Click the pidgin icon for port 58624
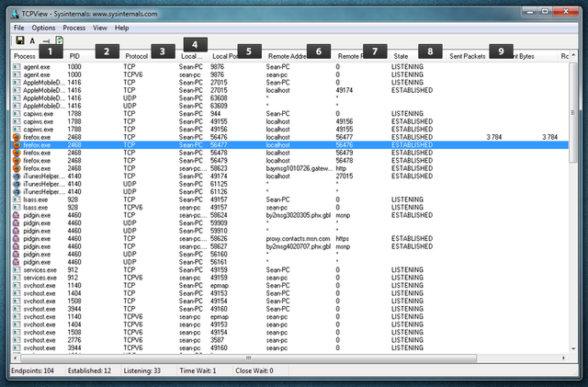The image size is (588, 387). [17, 215]
